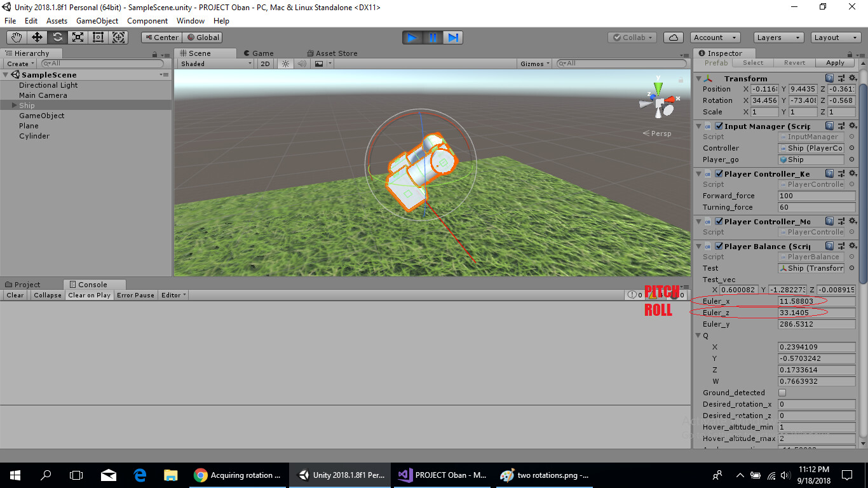Screen dimensions: 868x488
Task: Select the Scale tool
Action: pos(78,37)
